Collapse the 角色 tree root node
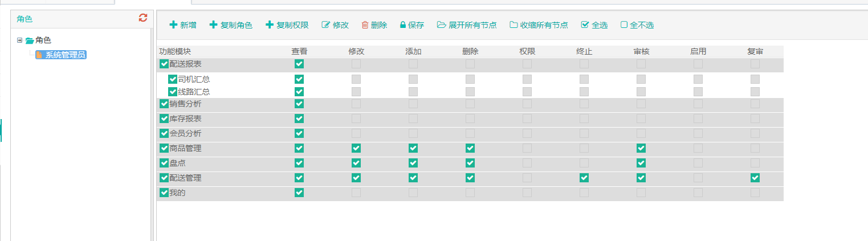Viewport: 868px width, 241px height. coord(20,40)
